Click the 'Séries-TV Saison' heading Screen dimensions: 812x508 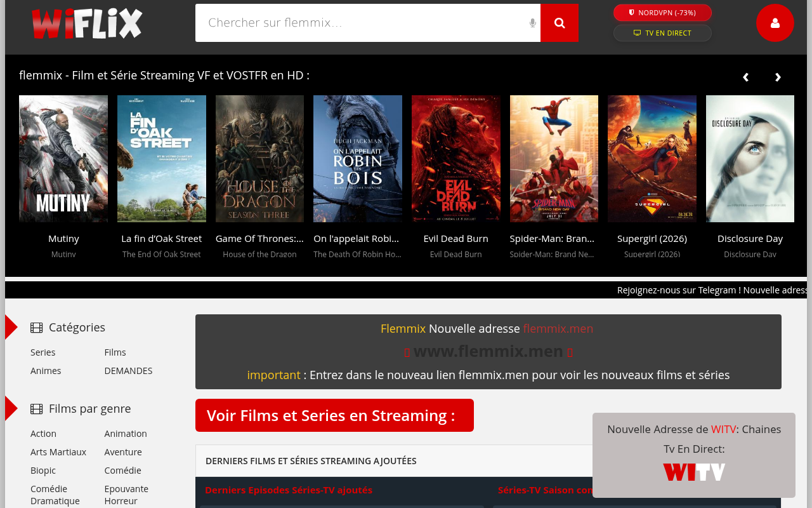(545, 490)
